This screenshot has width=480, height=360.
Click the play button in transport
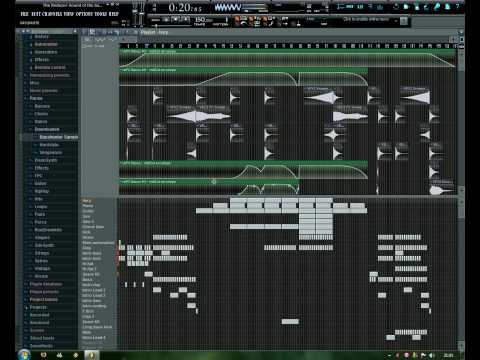(x=166, y=20)
